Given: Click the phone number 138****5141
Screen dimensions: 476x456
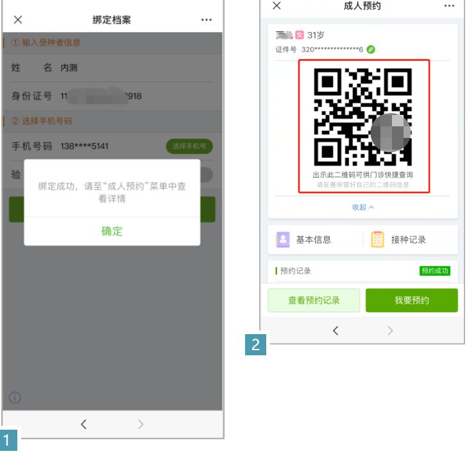Looking at the screenshot, I should coord(85,146).
